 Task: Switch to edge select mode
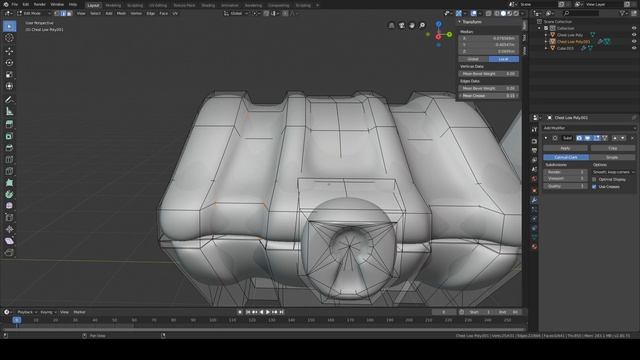[63, 13]
